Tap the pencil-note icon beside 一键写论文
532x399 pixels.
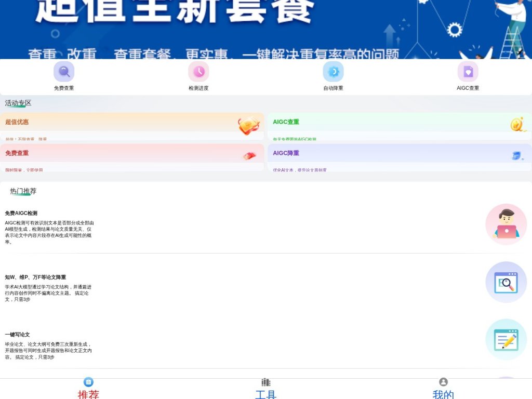pos(506,340)
